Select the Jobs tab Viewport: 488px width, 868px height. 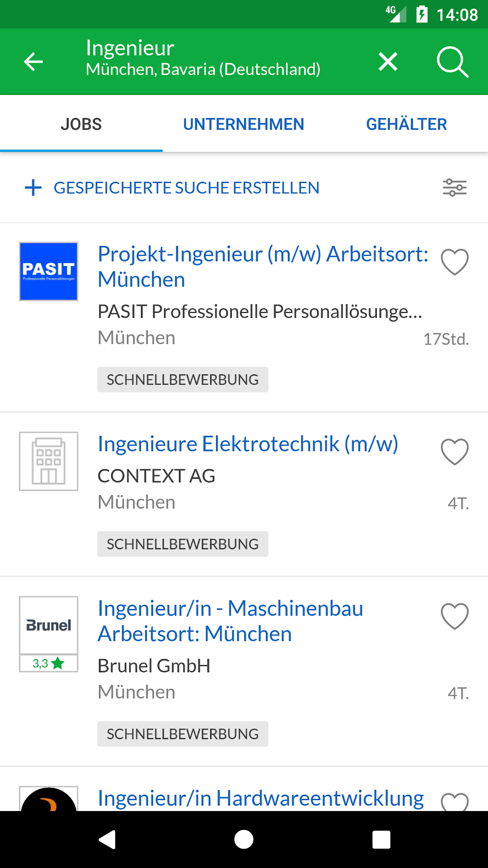click(81, 124)
